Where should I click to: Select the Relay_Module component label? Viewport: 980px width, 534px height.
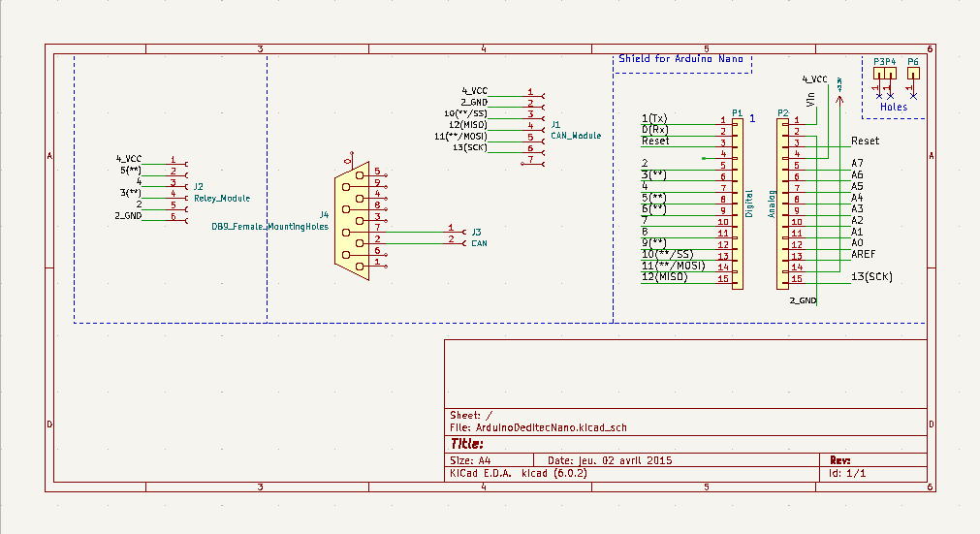tap(222, 198)
